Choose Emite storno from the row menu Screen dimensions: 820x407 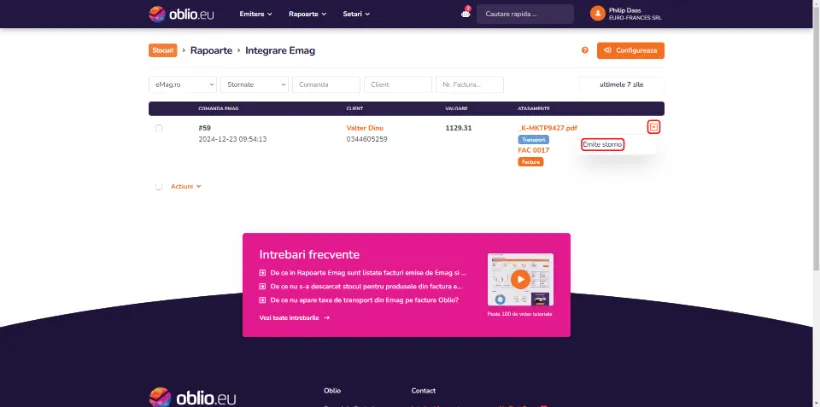(x=602, y=144)
